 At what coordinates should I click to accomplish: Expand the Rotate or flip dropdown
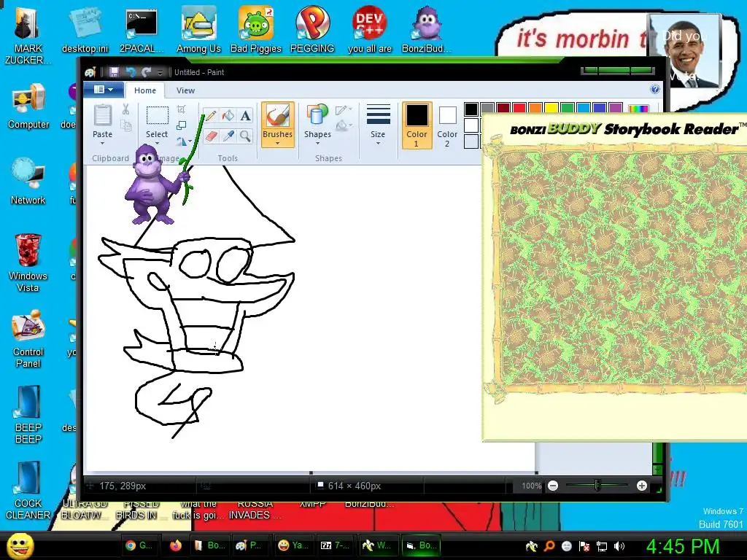pyautogui.click(x=190, y=141)
